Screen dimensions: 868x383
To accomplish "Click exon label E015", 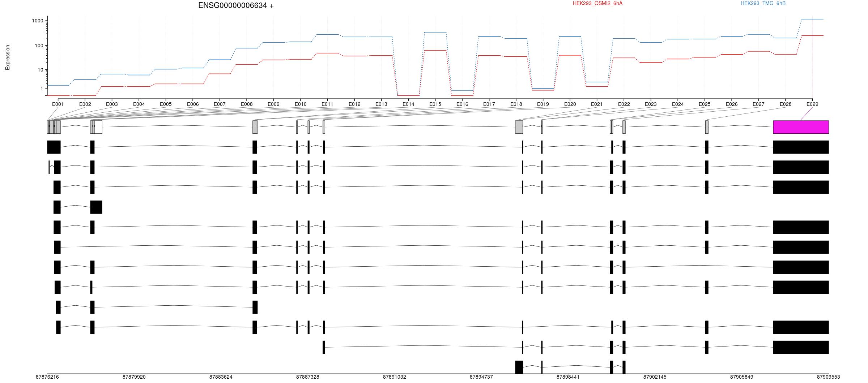I will pos(435,104).
